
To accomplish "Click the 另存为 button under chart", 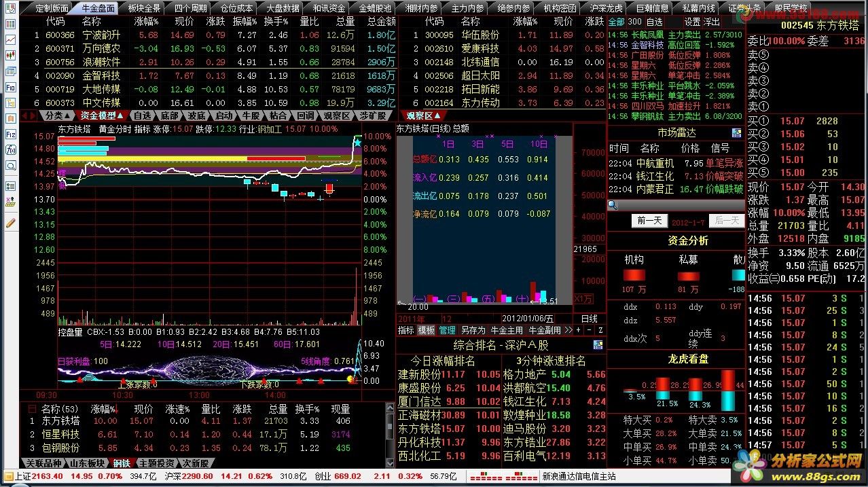I will pos(473,330).
